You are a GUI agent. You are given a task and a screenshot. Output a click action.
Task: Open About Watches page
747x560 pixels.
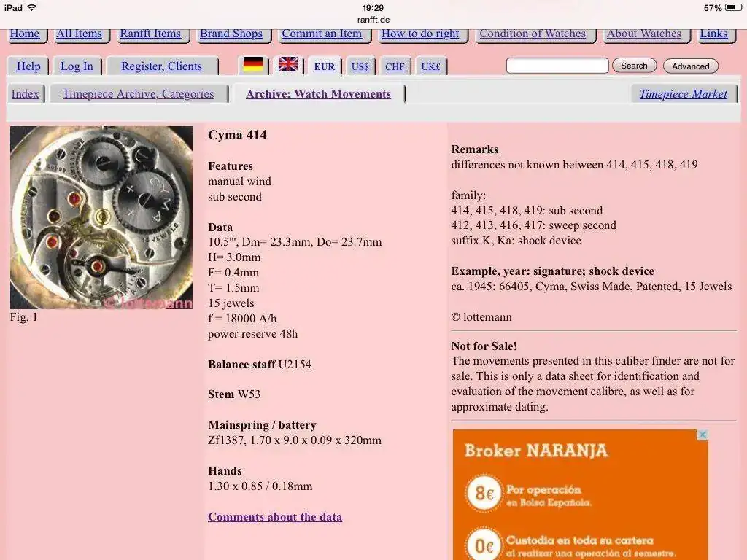(x=643, y=34)
